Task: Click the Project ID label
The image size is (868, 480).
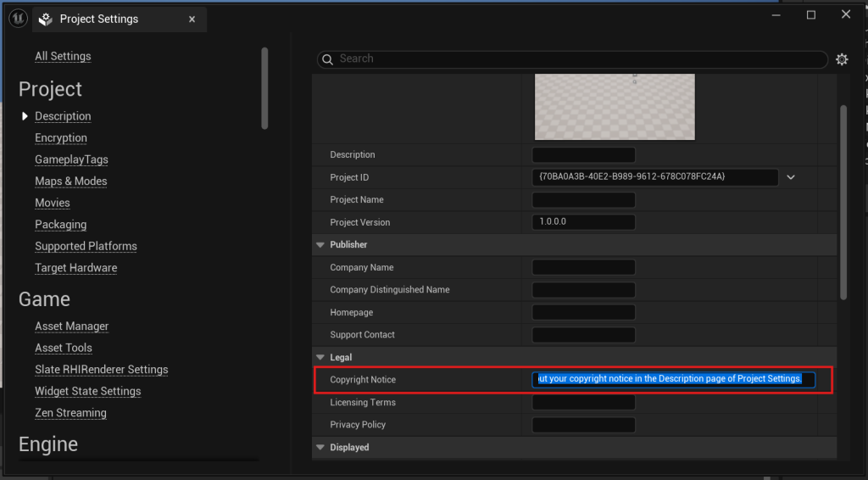Action: point(349,178)
